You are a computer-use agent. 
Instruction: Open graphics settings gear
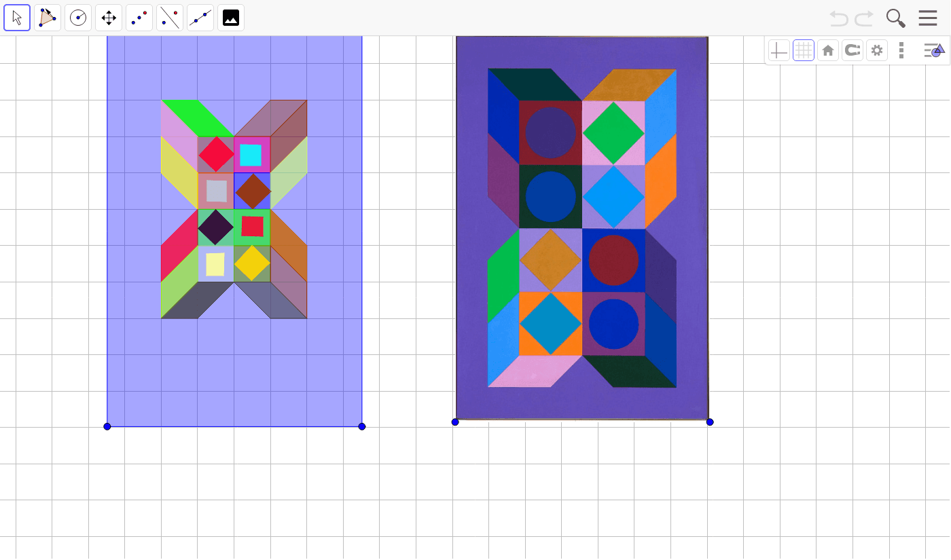(x=877, y=50)
